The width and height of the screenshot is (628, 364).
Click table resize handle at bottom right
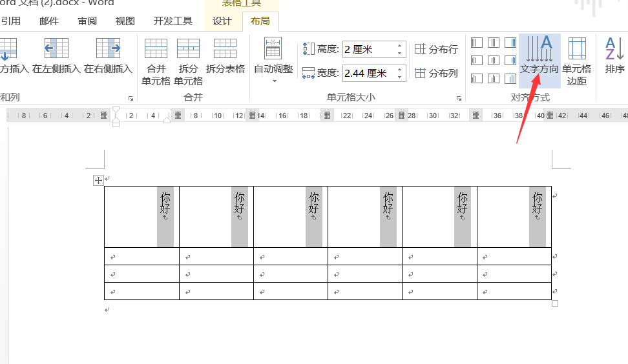point(555,303)
